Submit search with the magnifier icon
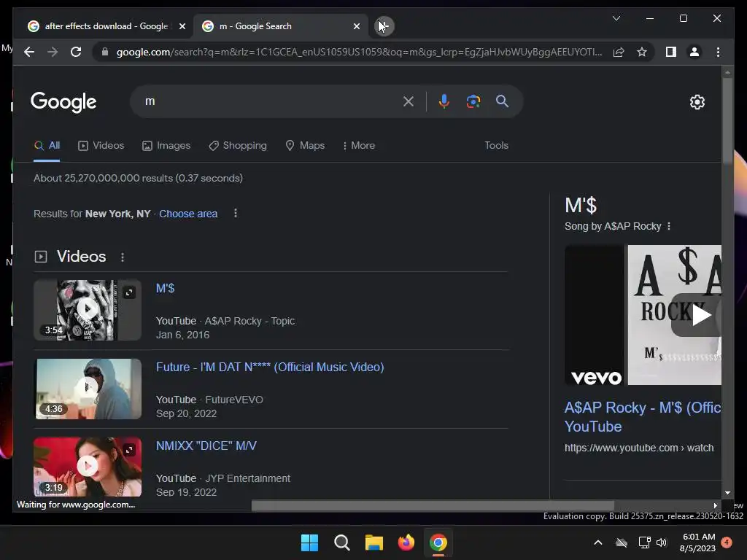Screen dimensions: 747x560 click(502, 101)
